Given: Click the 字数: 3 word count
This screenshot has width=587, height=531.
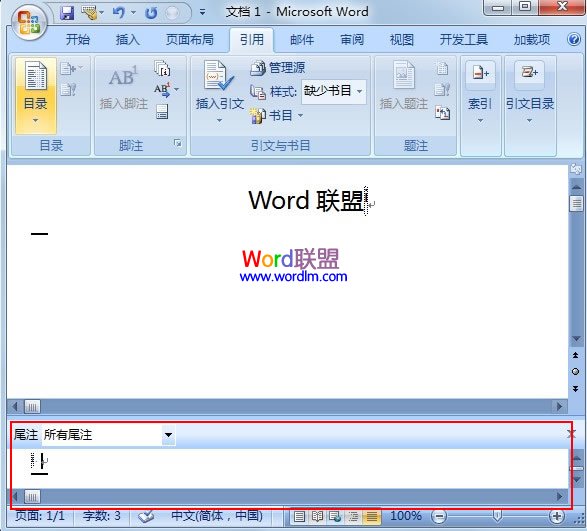Looking at the screenshot, I should click(102, 516).
